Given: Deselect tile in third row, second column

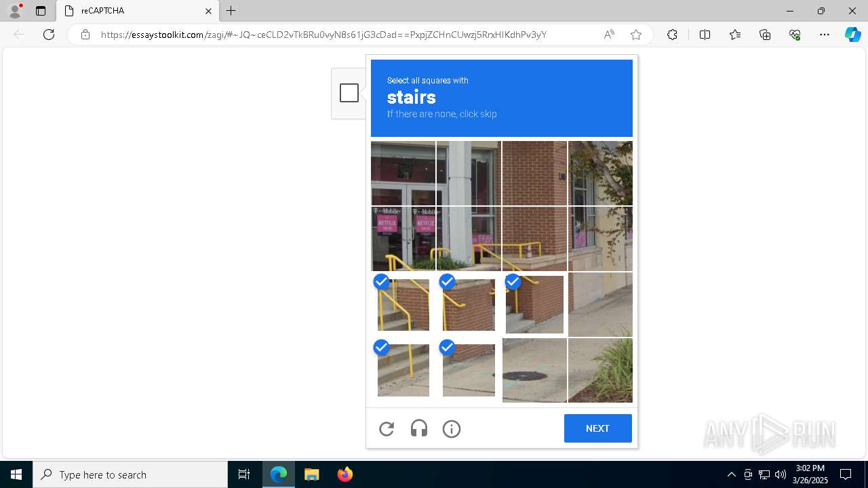Looking at the screenshot, I should [469, 304].
